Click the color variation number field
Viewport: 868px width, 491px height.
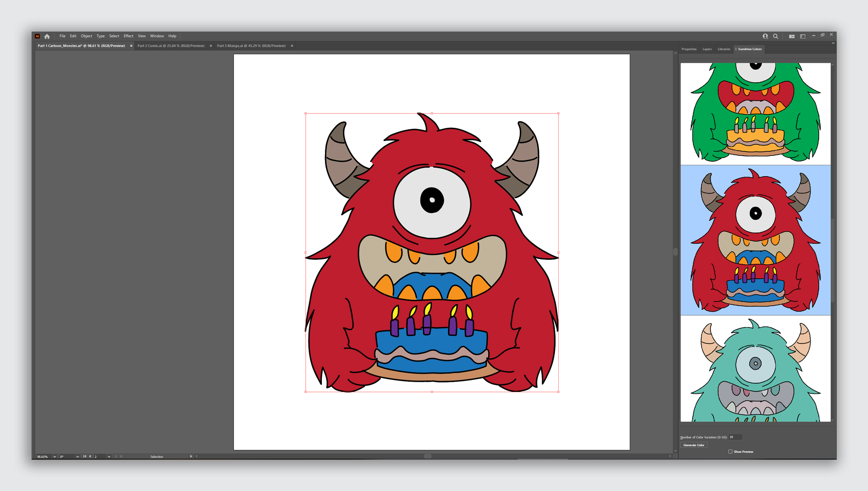(735, 437)
